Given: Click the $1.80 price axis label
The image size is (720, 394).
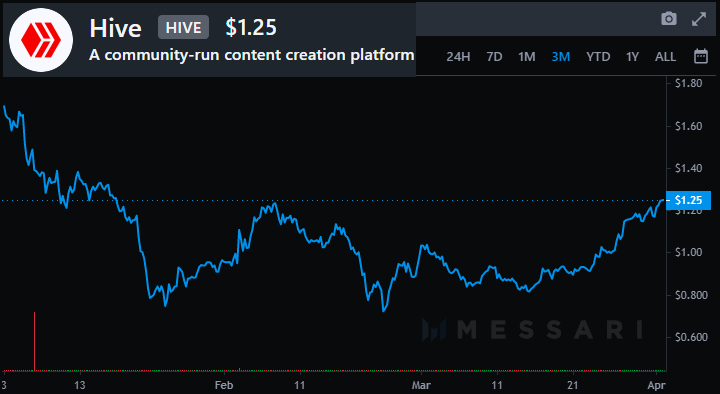Looking at the screenshot, I should click(688, 84).
